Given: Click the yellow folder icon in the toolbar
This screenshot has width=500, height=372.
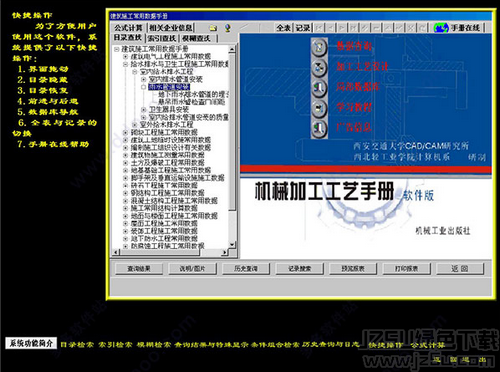Looking at the screenshot, I should (213, 28).
